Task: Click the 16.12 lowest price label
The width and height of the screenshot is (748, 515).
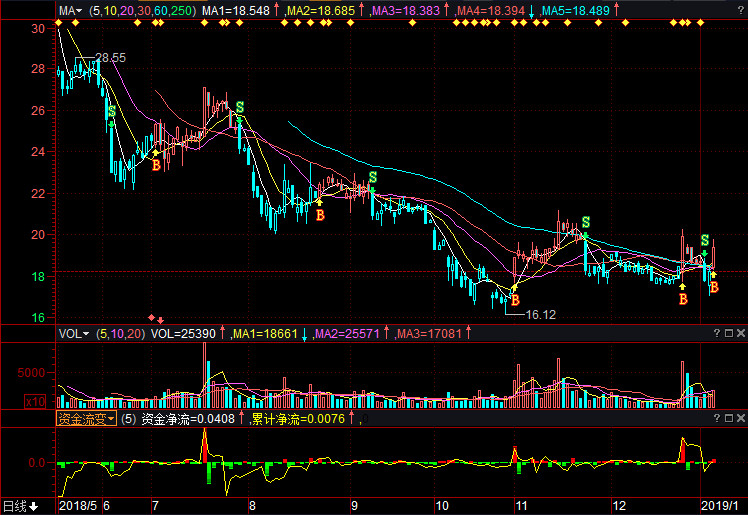Action: [x=540, y=314]
